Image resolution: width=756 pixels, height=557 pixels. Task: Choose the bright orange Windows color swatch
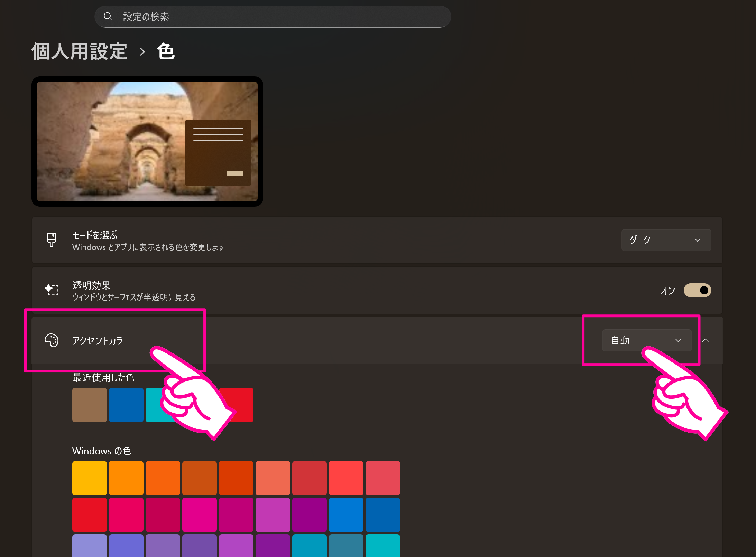pyautogui.click(x=126, y=478)
